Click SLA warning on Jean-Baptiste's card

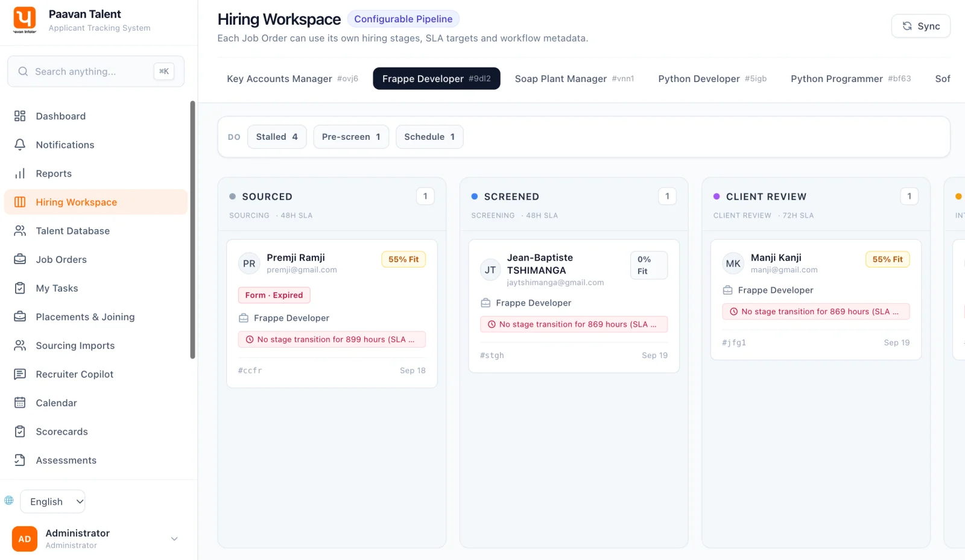[574, 324]
